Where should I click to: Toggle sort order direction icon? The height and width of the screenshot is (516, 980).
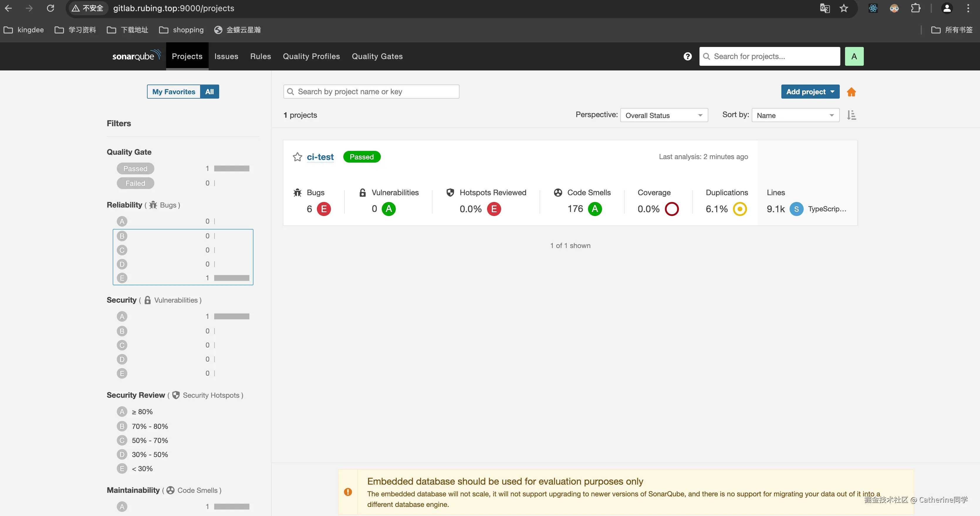tap(851, 115)
